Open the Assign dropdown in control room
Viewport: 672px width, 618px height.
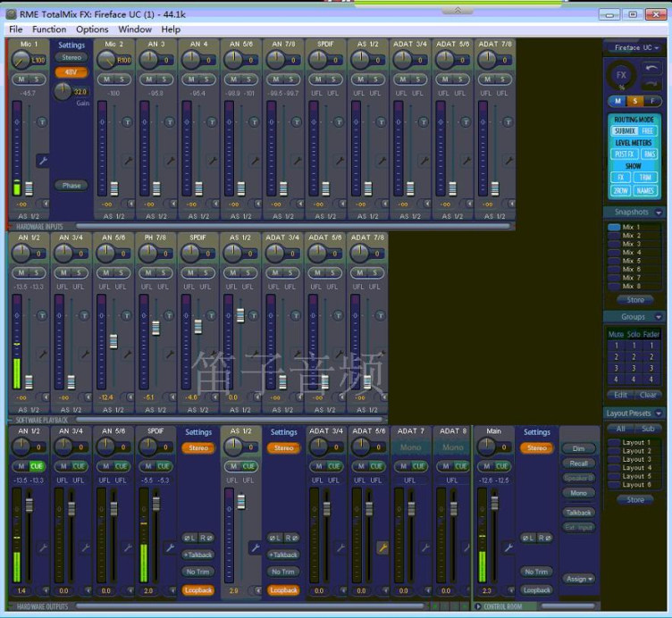(x=579, y=579)
